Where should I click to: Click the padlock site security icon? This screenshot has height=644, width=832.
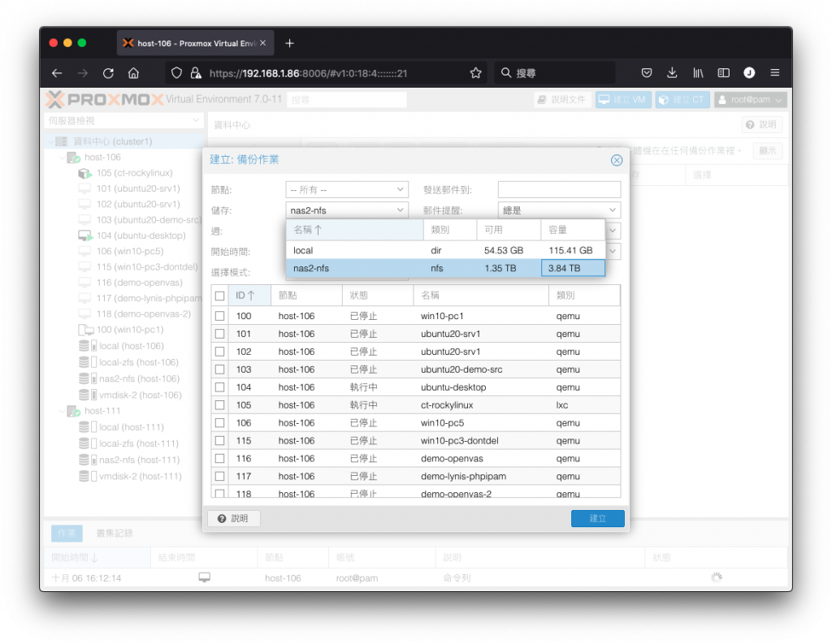pyautogui.click(x=196, y=73)
